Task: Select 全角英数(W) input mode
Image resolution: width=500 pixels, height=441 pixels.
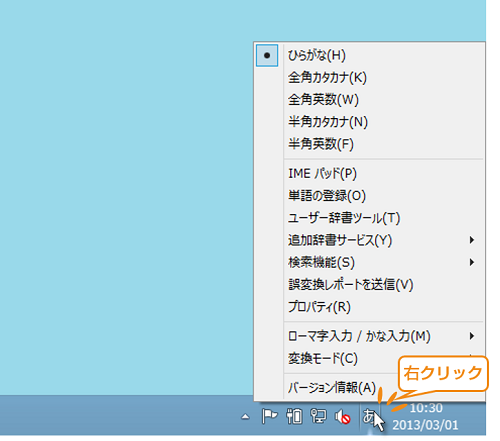Action: pyautogui.click(x=369, y=100)
